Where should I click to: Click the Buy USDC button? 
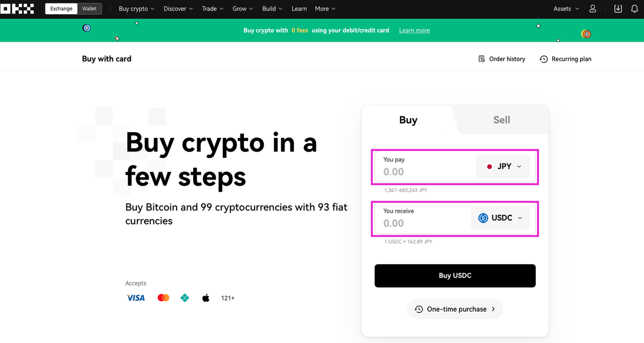[455, 276]
